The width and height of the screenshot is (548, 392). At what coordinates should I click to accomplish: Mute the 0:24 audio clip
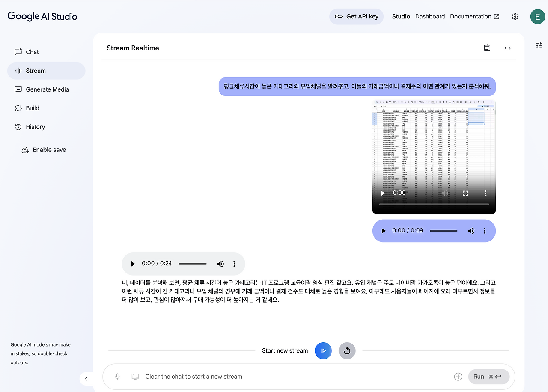(220, 264)
